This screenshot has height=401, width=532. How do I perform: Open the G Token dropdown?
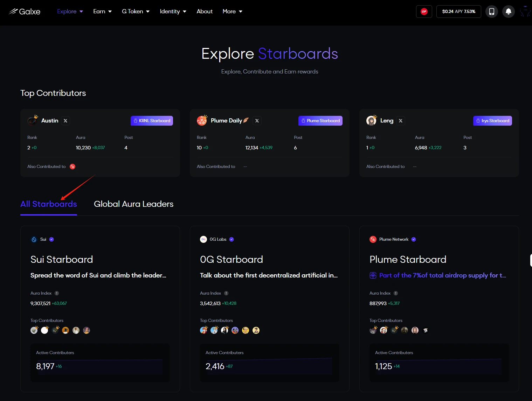(136, 12)
